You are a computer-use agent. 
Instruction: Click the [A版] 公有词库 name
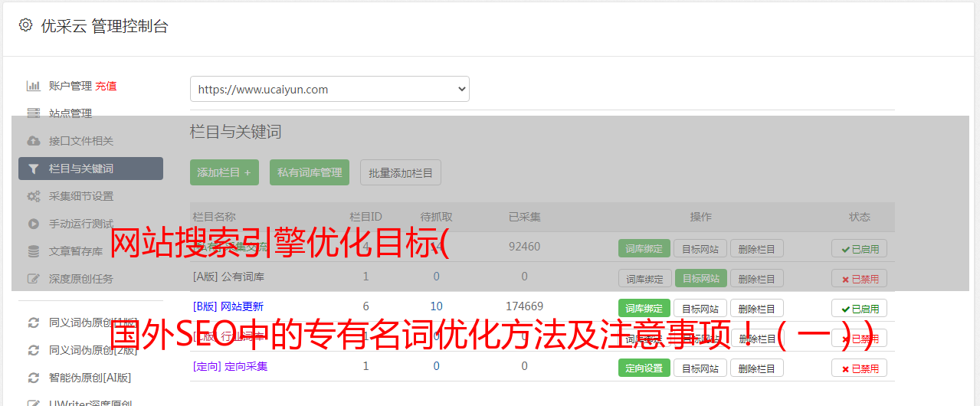(x=228, y=277)
